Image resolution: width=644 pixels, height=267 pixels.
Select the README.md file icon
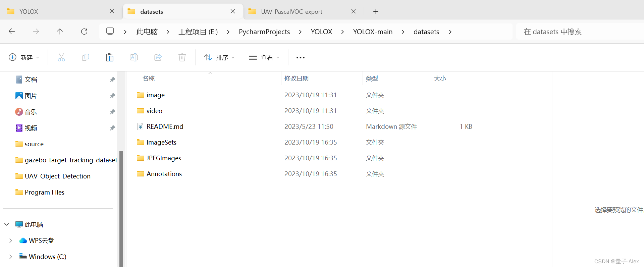(x=141, y=126)
